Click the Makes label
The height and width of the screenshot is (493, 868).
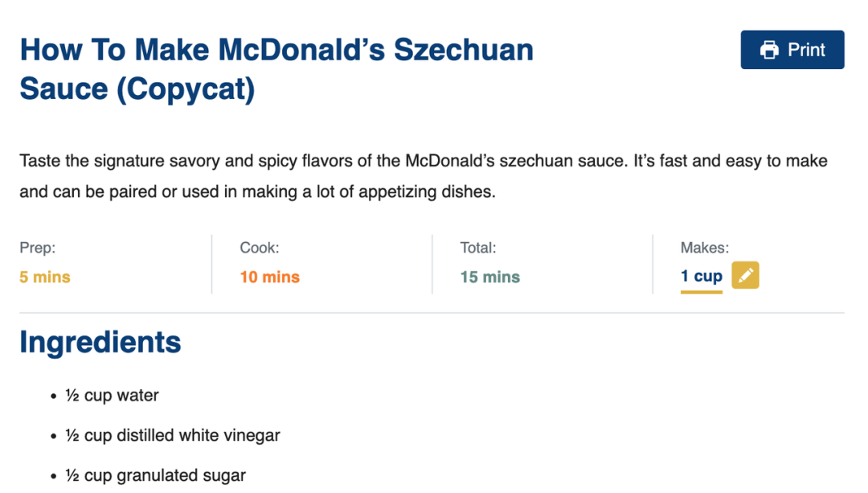705,248
